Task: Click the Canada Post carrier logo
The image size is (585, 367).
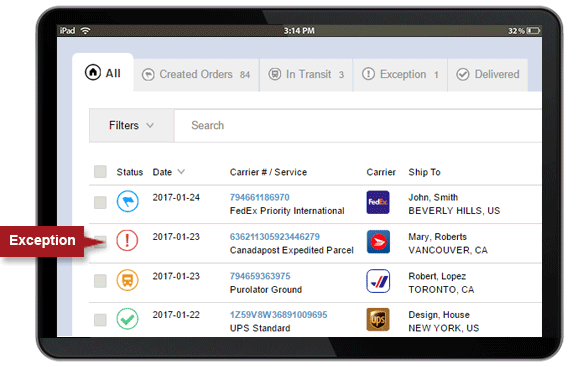Action: [x=378, y=242]
